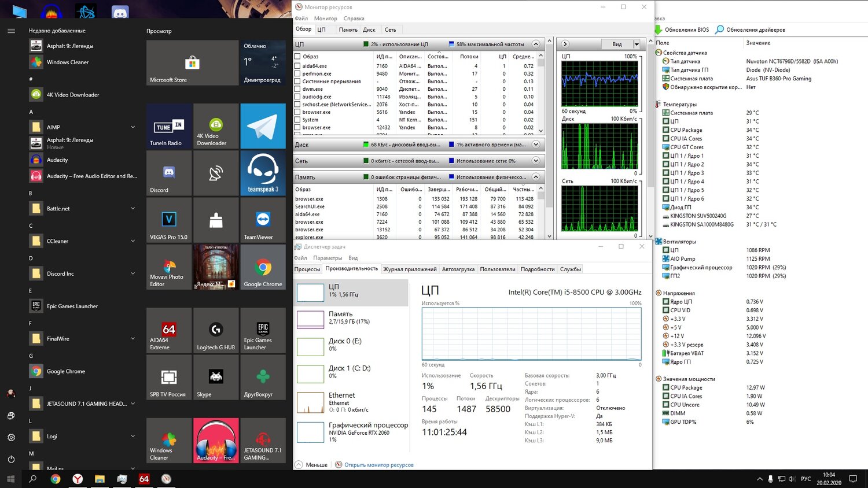This screenshot has width=868, height=488.
Task: Open VEGAS Pro 15.0 tile
Action: click(169, 220)
